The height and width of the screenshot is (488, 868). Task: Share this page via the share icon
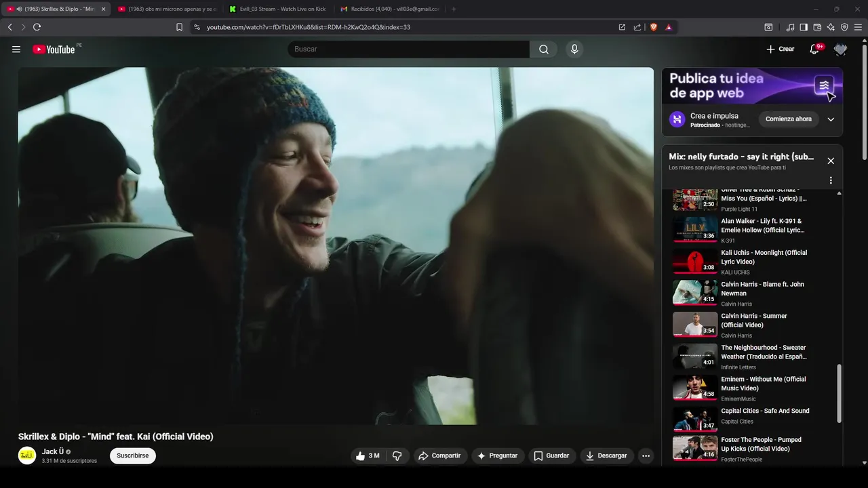pyautogui.click(x=637, y=27)
